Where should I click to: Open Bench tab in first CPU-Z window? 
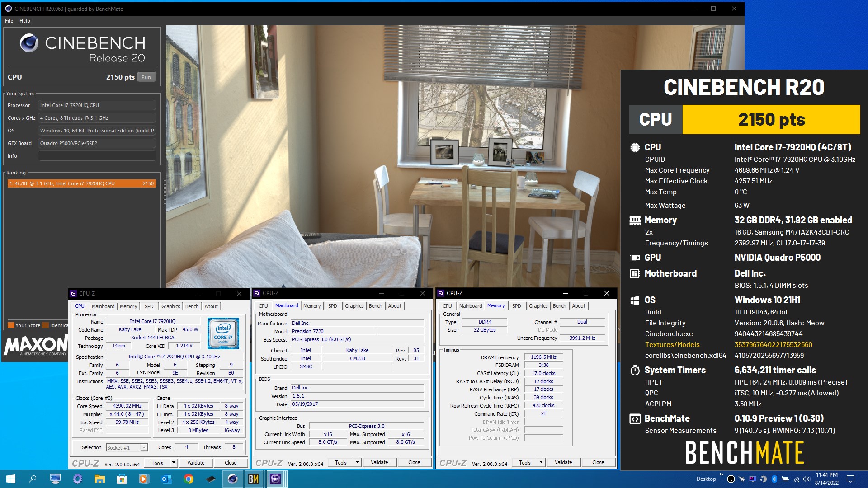coord(192,306)
